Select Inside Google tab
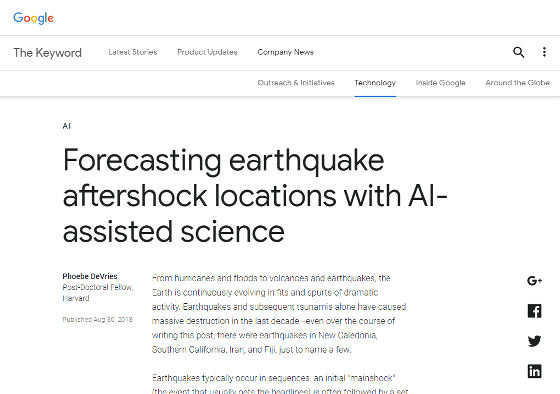This screenshot has width=560, height=394. click(440, 83)
